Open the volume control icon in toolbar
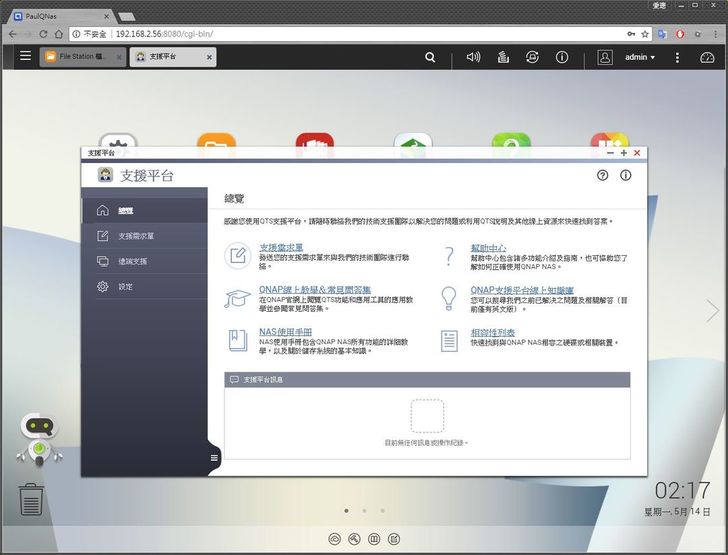The width and height of the screenshot is (728, 555). point(473,57)
